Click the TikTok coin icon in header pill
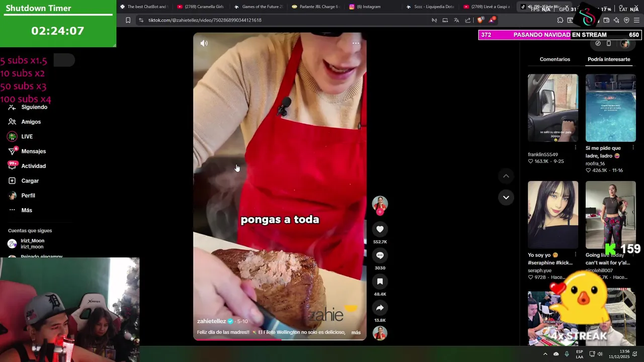644x362 pixels. click(x=598, y=43)
